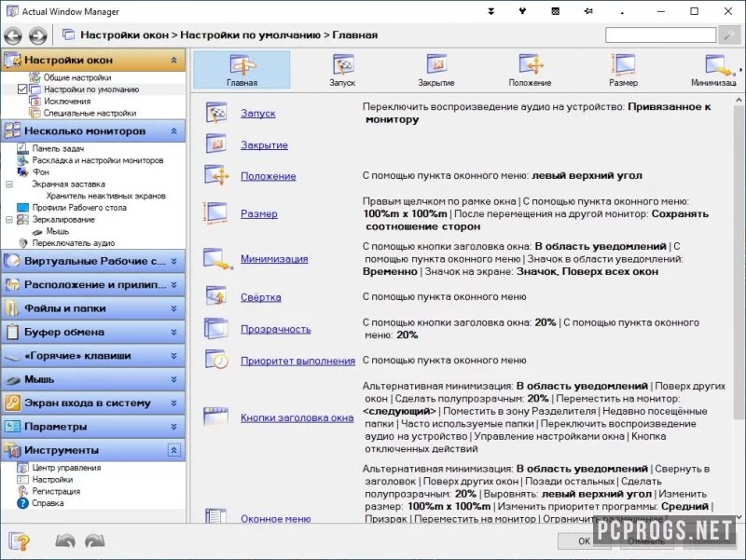Collapse the Несколько мониторов section
This screenshot has width=746, height=560.
click(174, 130)
